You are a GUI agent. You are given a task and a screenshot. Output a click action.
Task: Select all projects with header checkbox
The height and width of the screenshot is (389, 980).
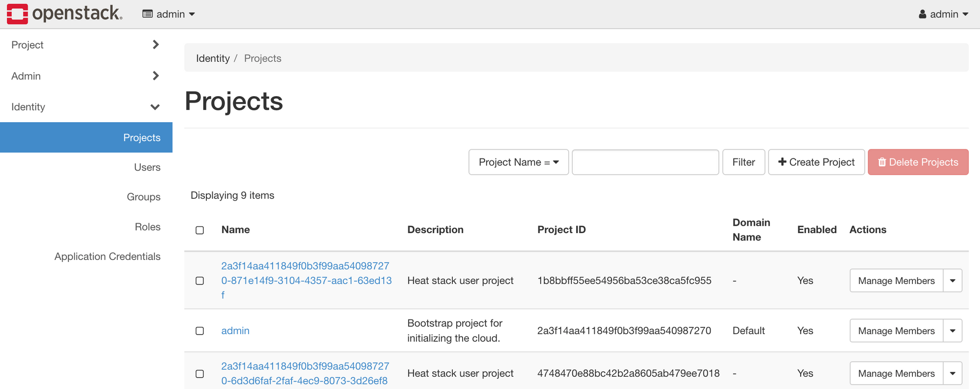tap(200, 230)
